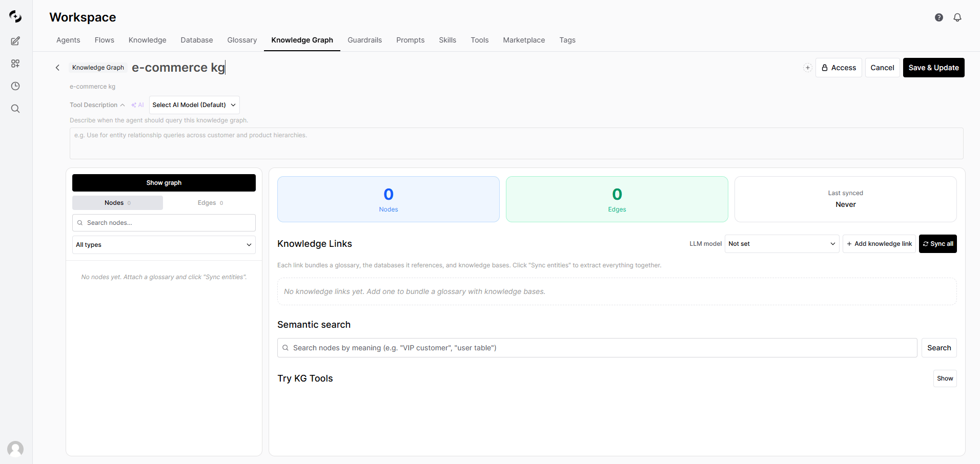Viewport: 980px width, 464px height.
Task: Switch to the Skills tab
Action: tap(447, 40)
